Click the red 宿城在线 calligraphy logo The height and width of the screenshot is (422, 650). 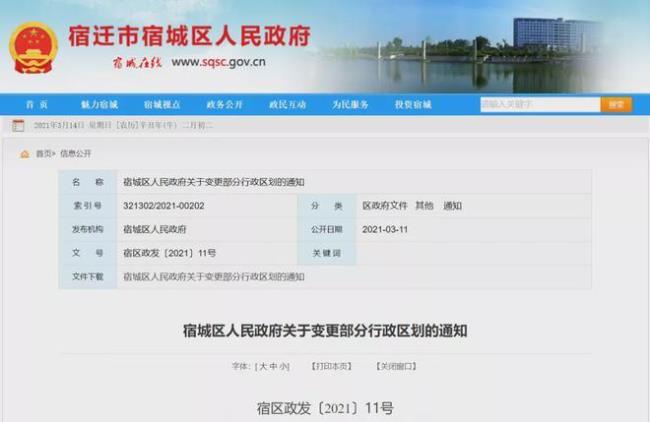[x=136, y=63]
